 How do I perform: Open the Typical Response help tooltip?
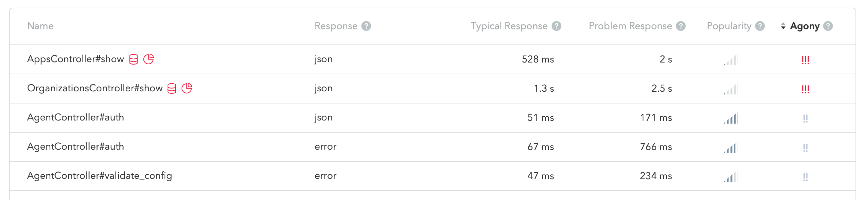click(556, 26)
